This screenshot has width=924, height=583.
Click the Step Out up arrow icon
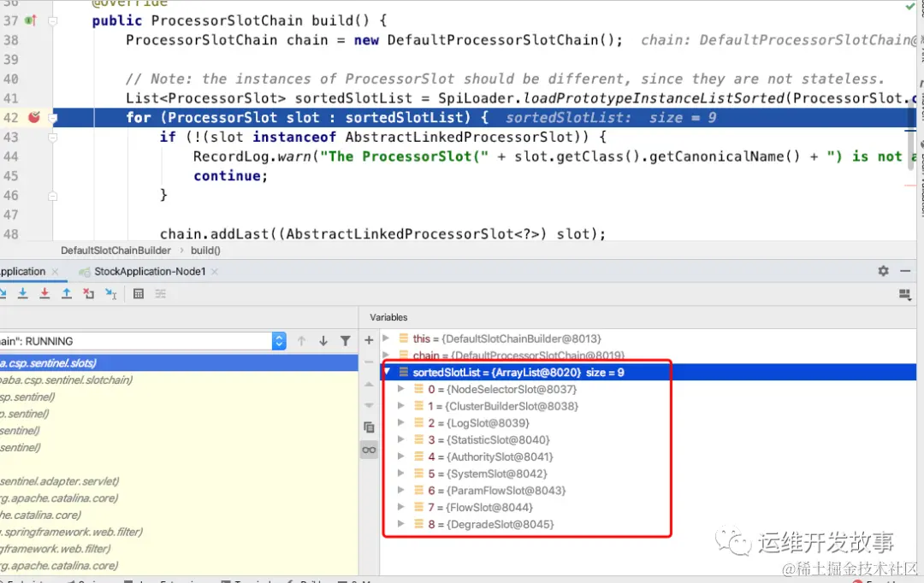click(x=66, y=293)
